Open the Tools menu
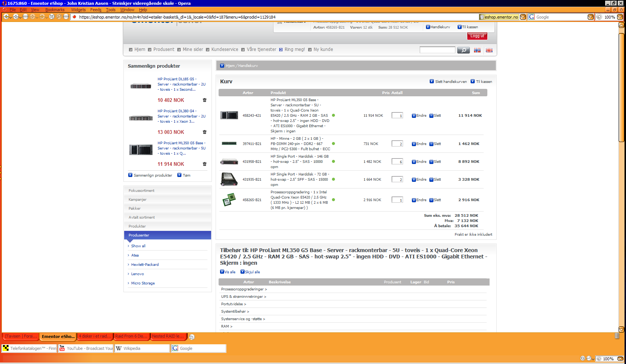626x364 pixels. (x=110, y=10)
